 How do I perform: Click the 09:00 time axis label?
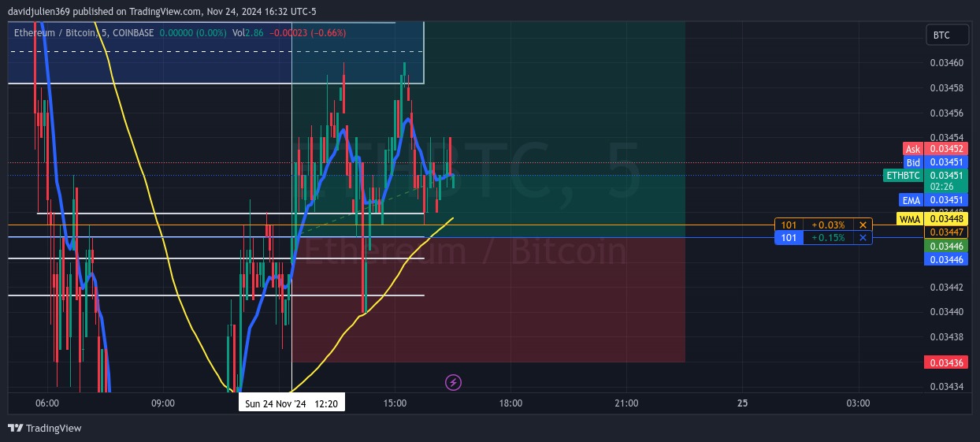point(163,403)
